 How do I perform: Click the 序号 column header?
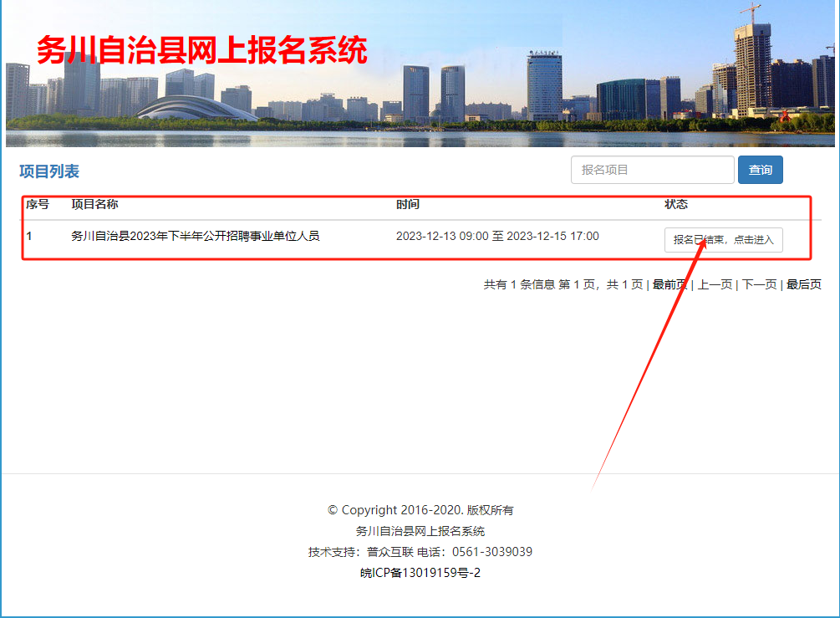click(38, 204)
